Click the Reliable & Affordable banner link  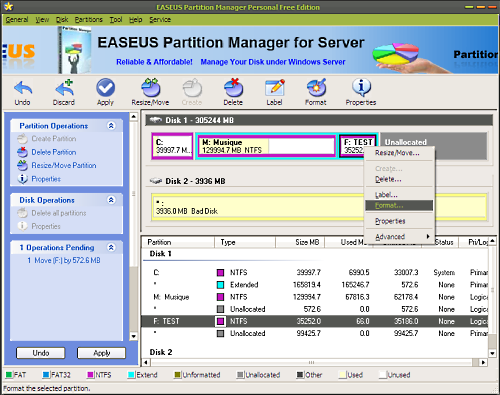tap(154, 62)
